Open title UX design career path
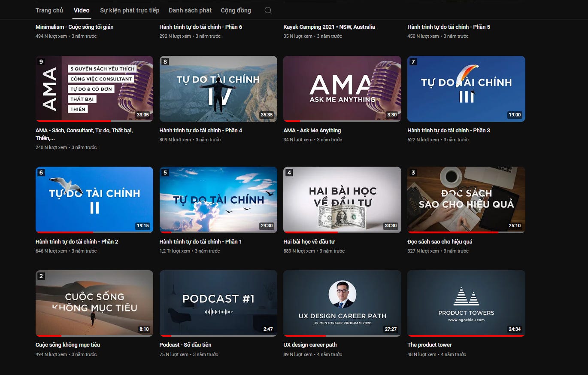588x375 pixels. click(x=310, y=345)
